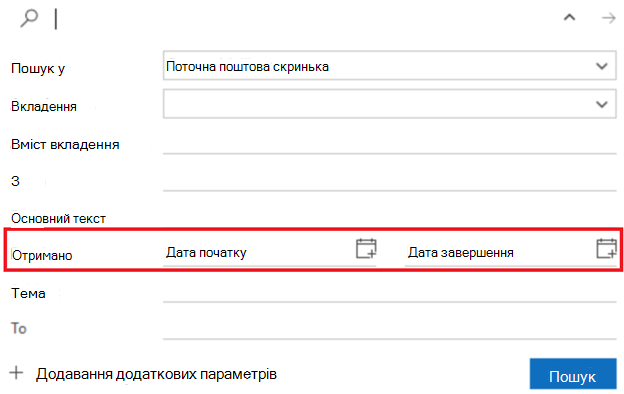Click the magnifying glass search icon
This screenshot has width=624, height=394.
point(29,18)
